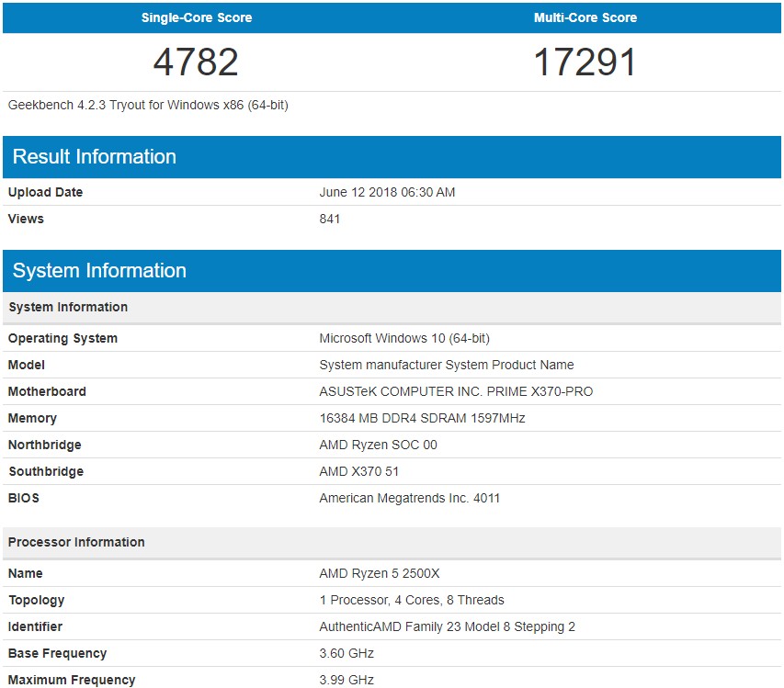Click the Southbridge row label
Screen dimensions: 784x688
46,471
